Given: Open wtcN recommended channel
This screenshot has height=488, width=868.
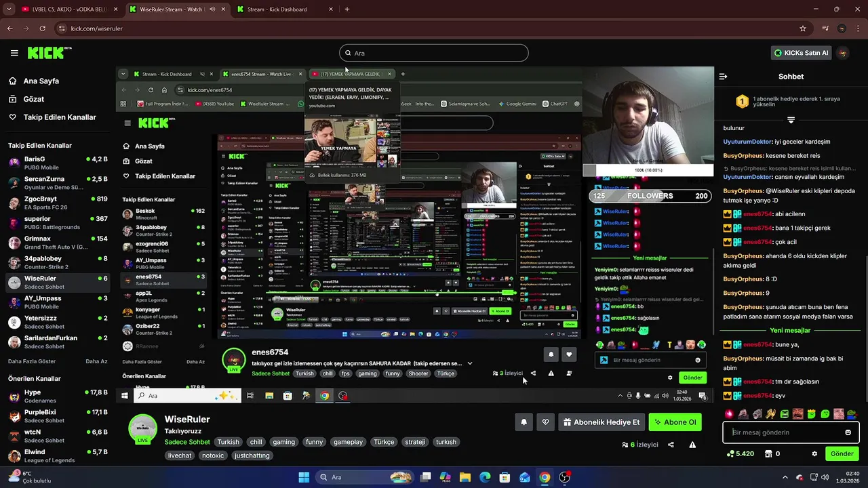Looking at the screenshot, I should pyautogui.click(x=58, y=436).
